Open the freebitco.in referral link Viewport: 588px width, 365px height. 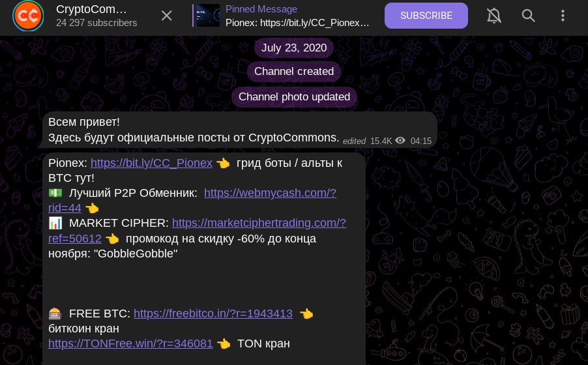point(213,314)
